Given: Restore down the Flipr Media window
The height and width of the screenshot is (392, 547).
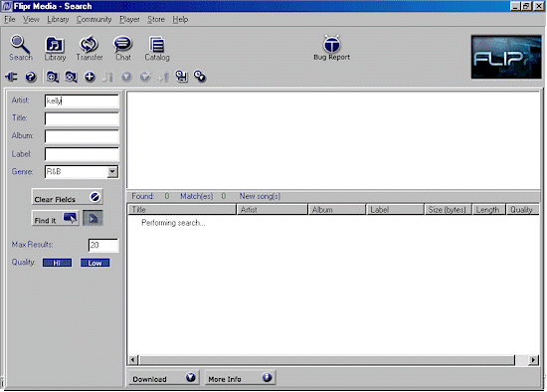Looking at the screenshot, I should pyautogui.click(x=527, y=6).
